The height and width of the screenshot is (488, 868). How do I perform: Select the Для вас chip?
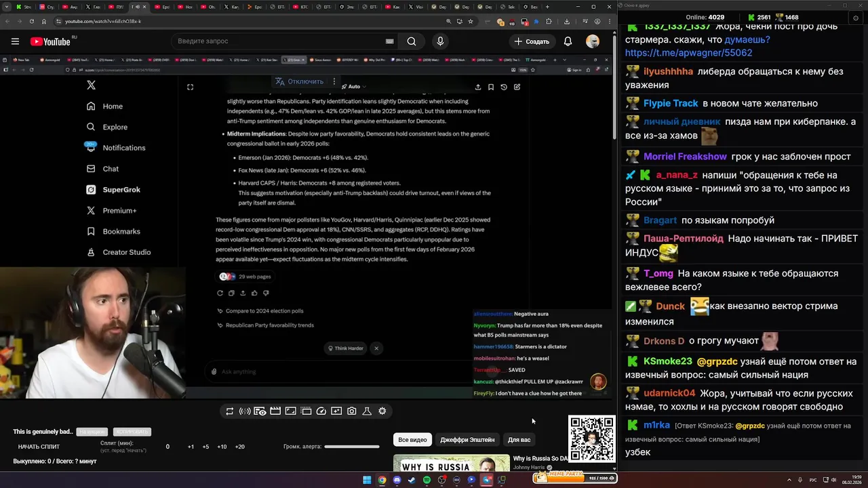point(519,440)
